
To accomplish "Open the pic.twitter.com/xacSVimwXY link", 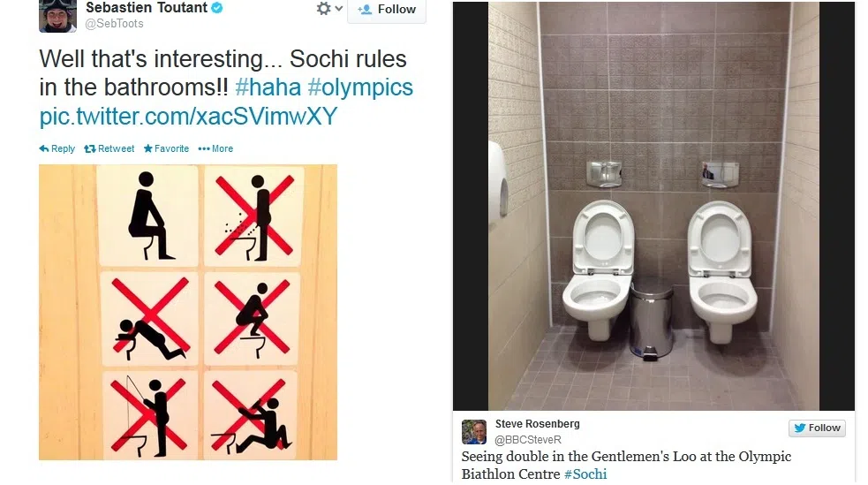I will [188, 117].
